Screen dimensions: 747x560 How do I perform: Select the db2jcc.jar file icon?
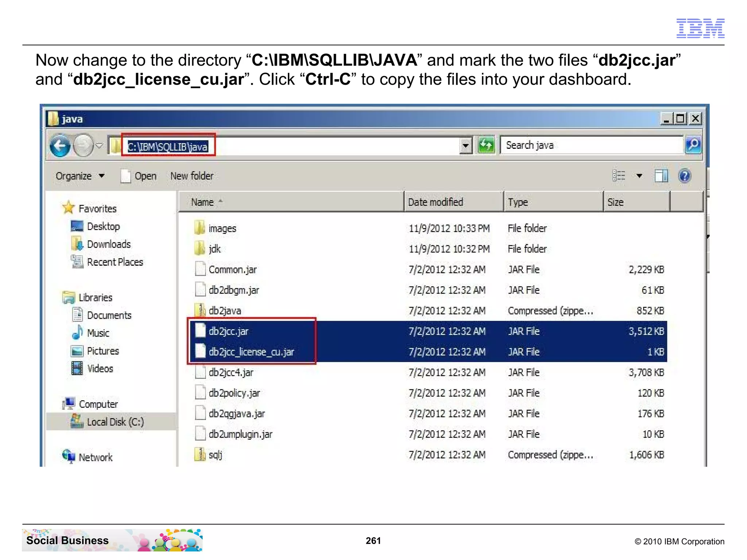coord(200,331)
